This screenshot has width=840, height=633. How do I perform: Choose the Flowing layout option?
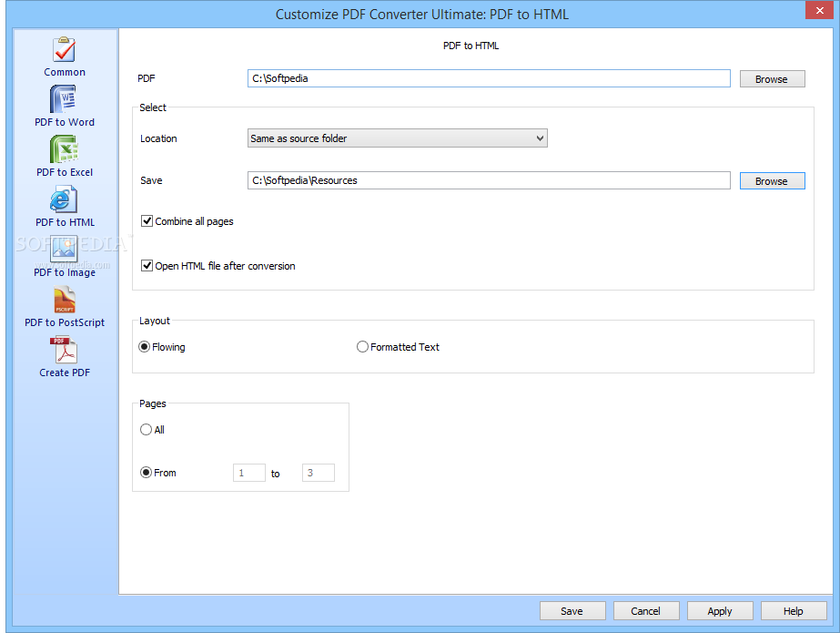tap(144, 347)
